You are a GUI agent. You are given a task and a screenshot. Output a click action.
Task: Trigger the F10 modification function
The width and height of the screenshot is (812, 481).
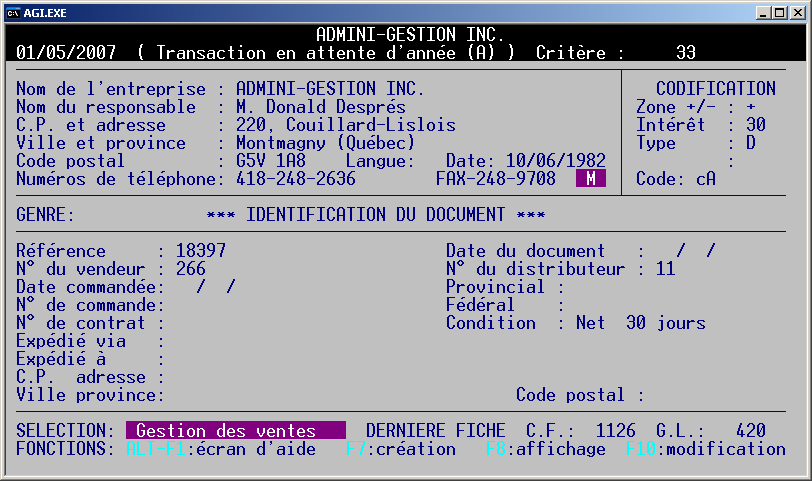pyautogui.click(x=705, y=449)
